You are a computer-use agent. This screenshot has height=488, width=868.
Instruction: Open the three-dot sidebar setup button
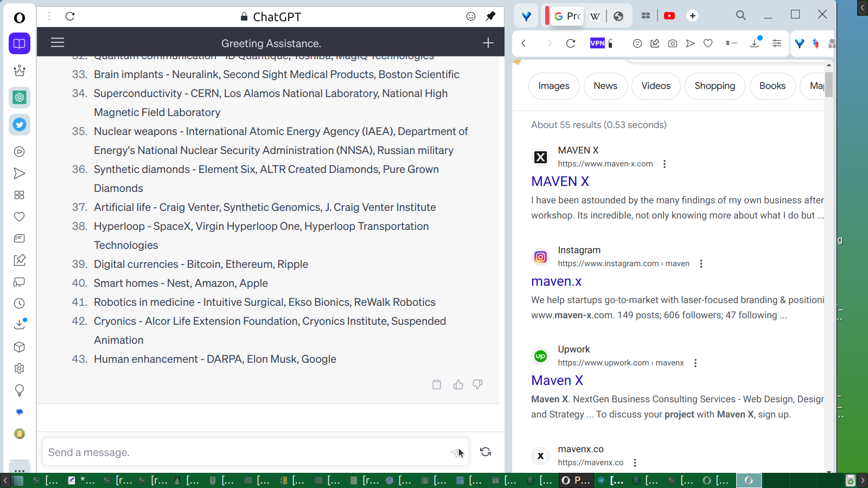coord(20,470)
